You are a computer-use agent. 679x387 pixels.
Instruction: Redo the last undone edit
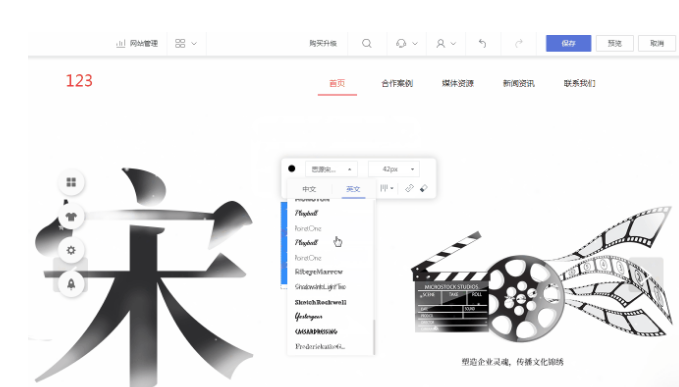click(518, 43)
